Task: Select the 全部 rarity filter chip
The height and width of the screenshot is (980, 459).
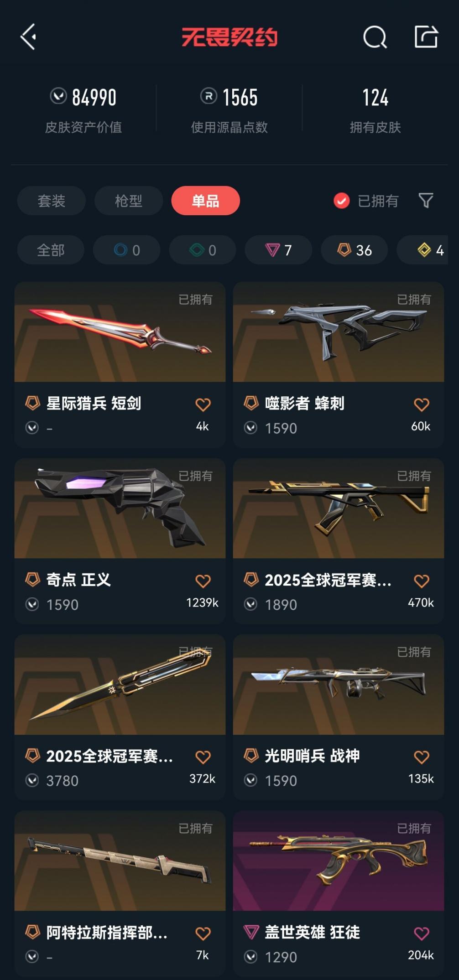Action: tap(51, 250)
